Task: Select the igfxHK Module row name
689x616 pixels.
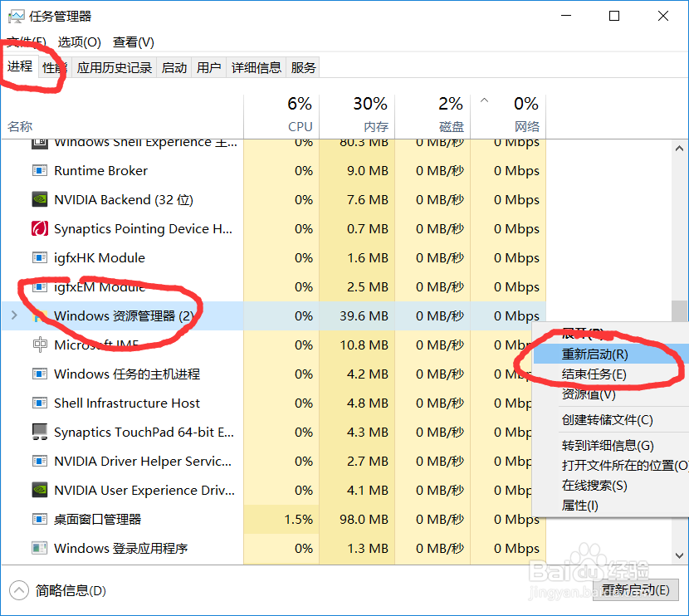Action: click(100, 258)
